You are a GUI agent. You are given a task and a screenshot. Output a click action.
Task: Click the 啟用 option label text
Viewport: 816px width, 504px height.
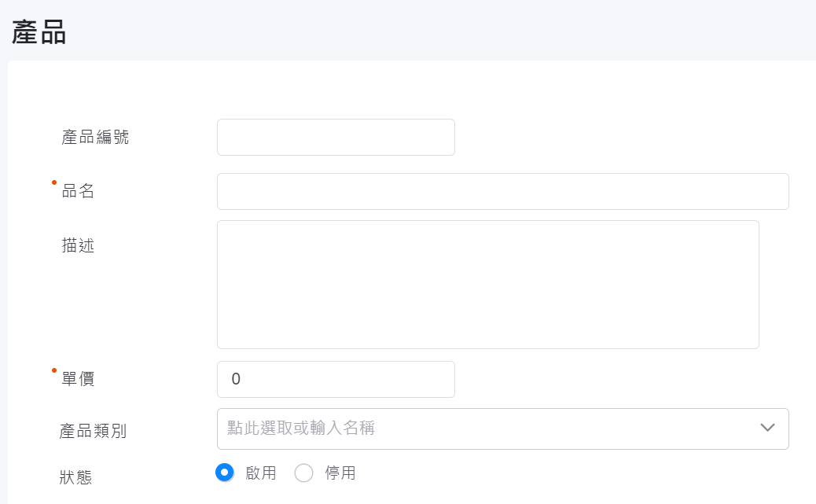click(x=261, y=473)
